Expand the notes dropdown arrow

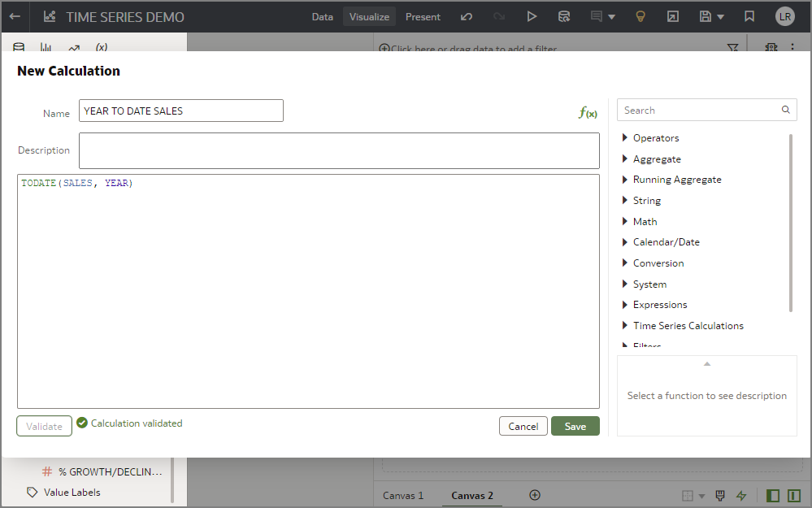tap(611, 17)
